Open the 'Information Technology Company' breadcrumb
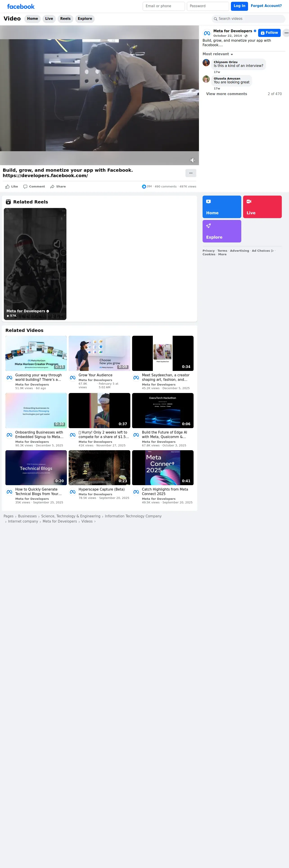 pyautogui.click(x=133, y=516)
